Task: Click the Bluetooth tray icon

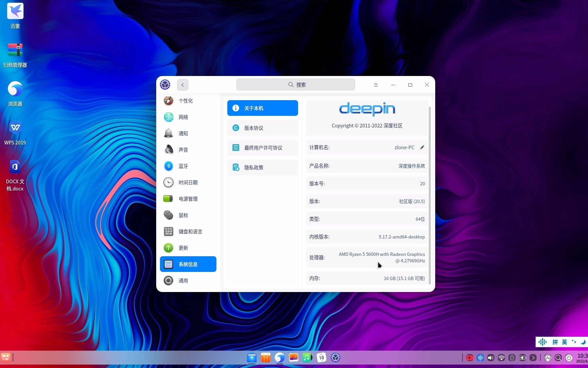Action: pyautogui.click(x=512, y=357)
